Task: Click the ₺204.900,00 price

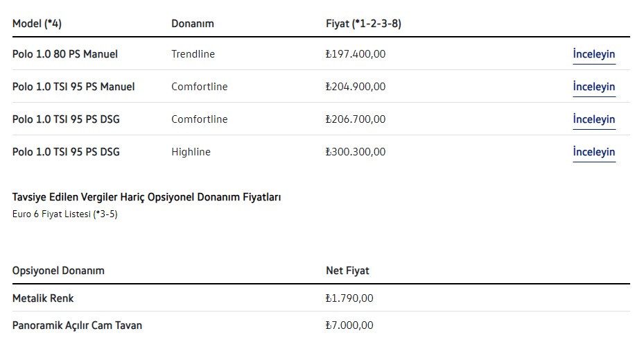Action: click(x=356, y=87)
